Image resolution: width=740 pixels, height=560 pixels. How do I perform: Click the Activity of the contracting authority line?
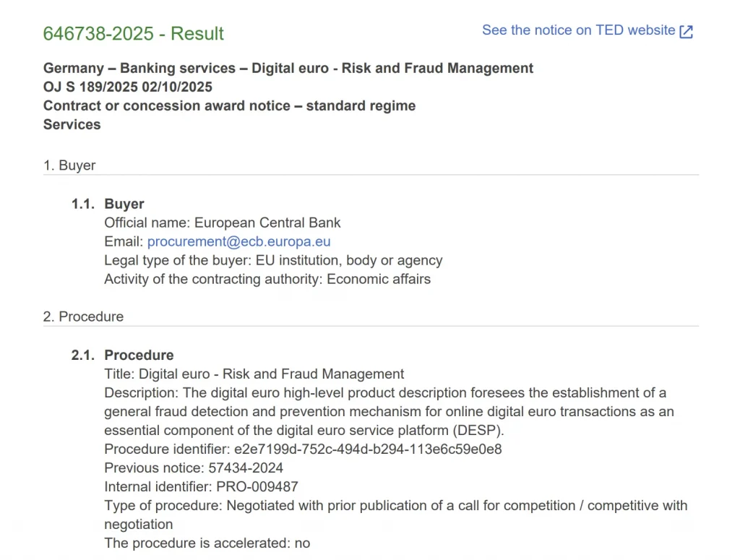[267, 279]
